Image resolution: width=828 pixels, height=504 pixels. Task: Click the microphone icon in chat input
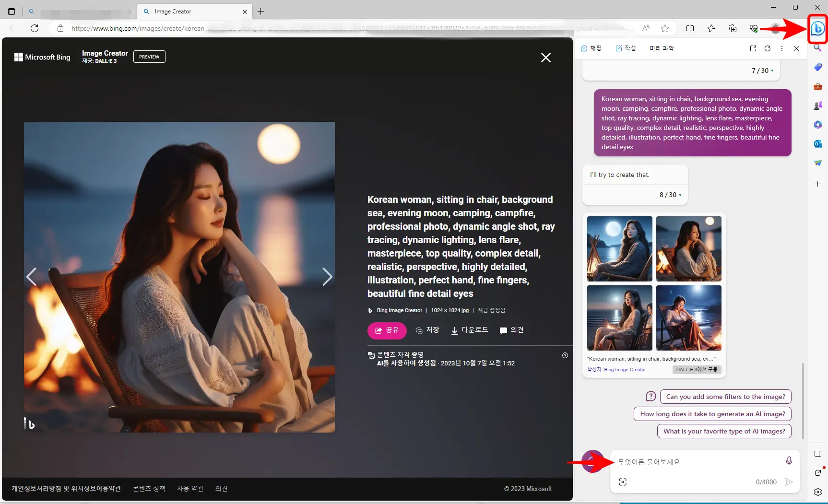click(789, 461)
